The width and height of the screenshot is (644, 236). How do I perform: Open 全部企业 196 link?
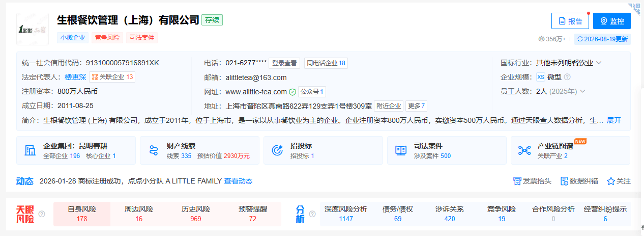click(x=62, y=155)
